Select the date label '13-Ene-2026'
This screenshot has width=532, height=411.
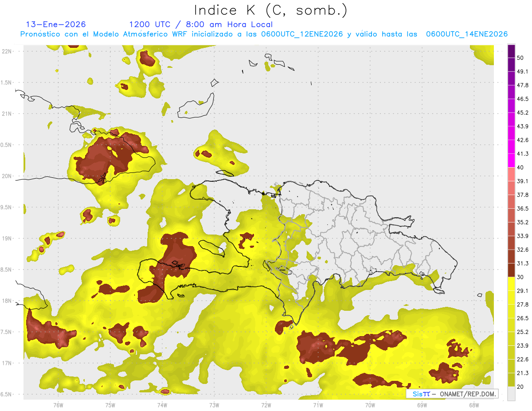[56, 24]
